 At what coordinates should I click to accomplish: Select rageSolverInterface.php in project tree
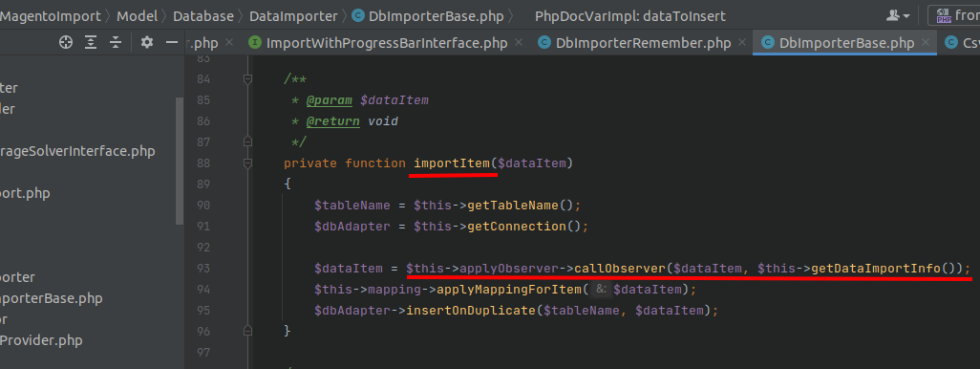(x=77, y=151)
